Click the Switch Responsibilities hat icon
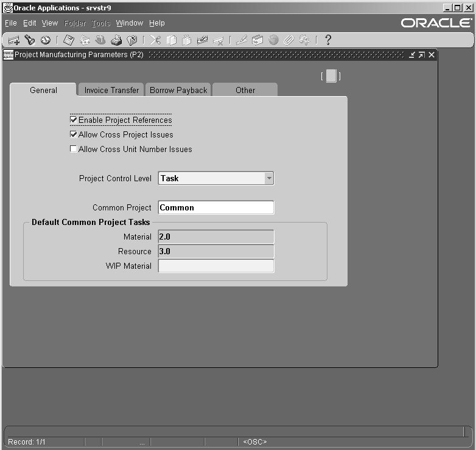Screen dimensions: 476x450 tap(100, 40)
